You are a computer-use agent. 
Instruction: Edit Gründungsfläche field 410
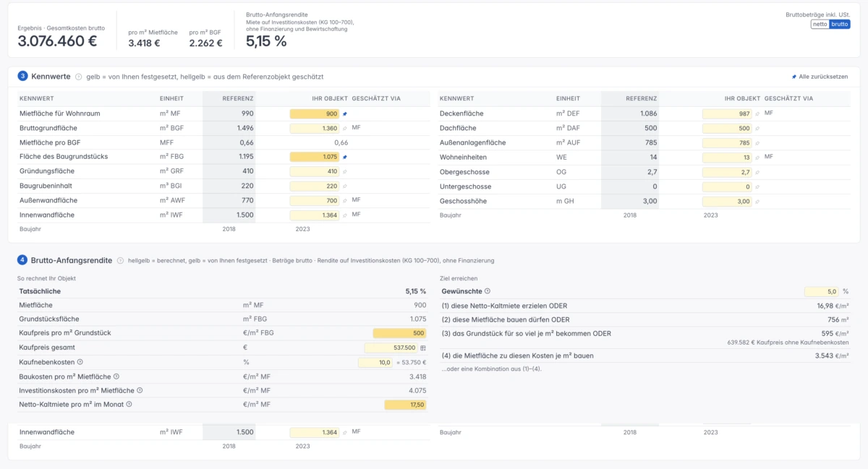(x=315, y=171)
